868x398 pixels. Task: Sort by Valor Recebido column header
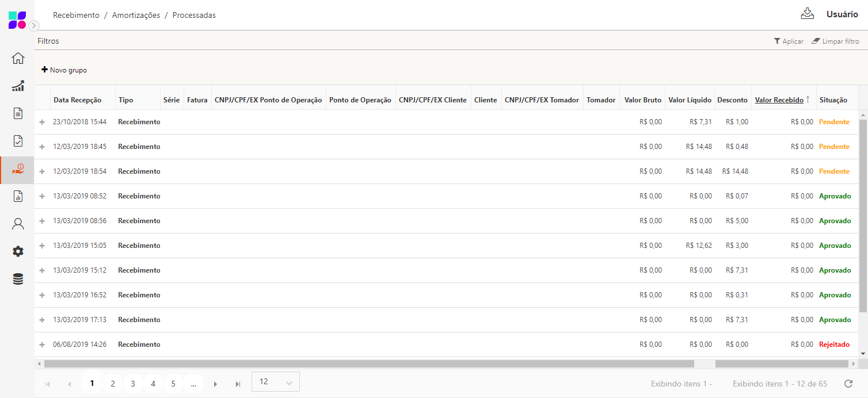pyautogui.click(x=779, y=100)
